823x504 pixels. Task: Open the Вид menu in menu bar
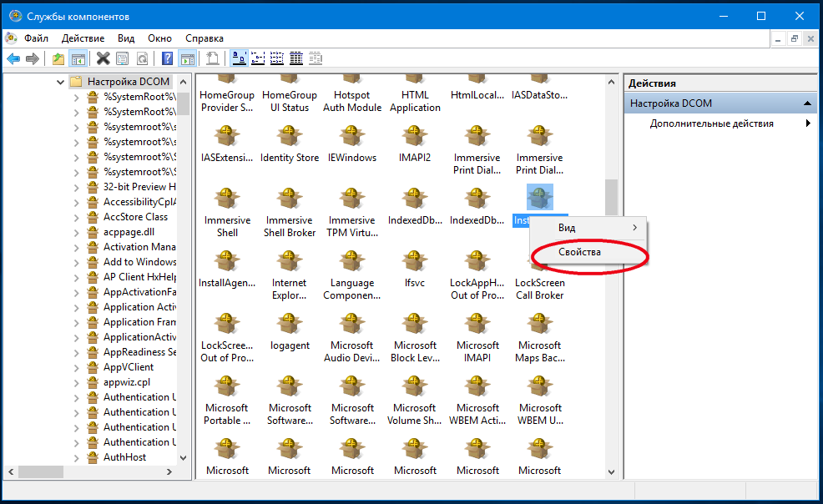[x=126, y=38]
